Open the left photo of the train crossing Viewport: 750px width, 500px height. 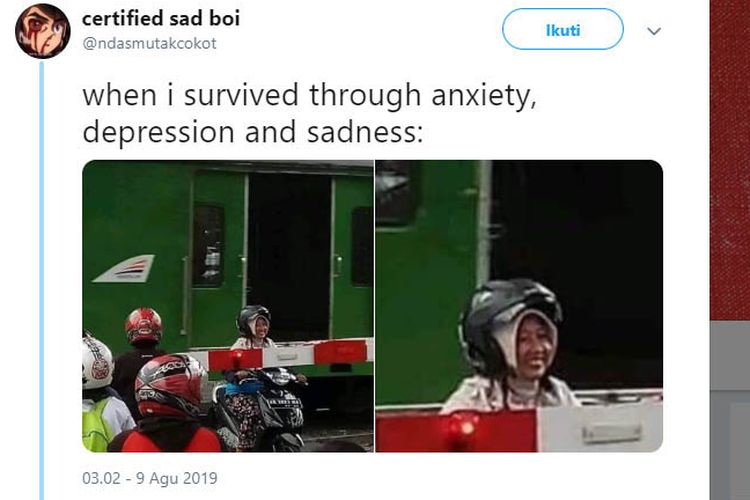(x=228, y=306)
